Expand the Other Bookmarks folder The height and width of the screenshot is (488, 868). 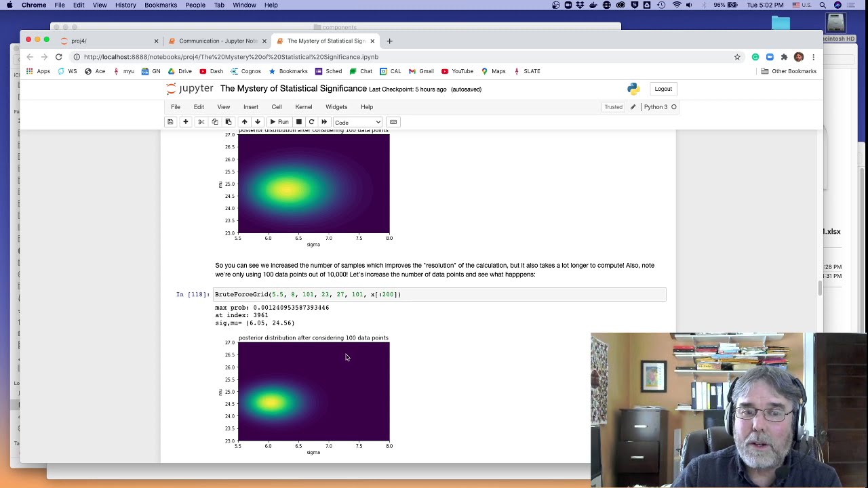click(789, 71)
